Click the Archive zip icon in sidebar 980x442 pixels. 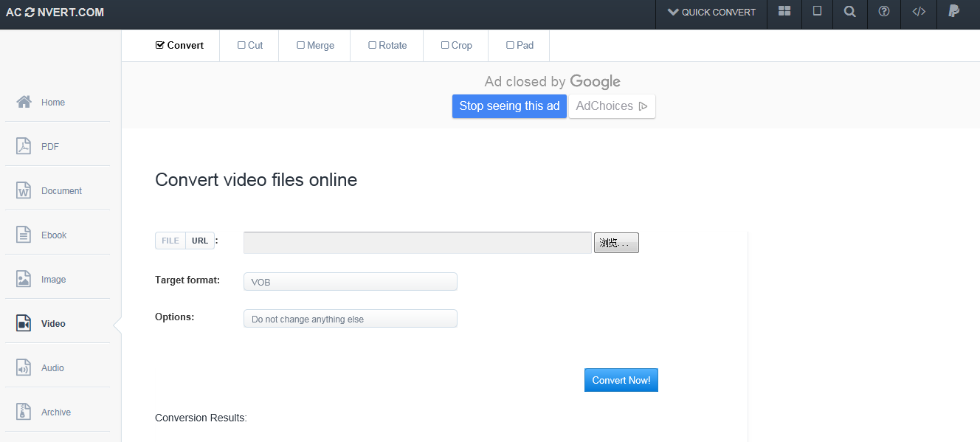[24, 412]
